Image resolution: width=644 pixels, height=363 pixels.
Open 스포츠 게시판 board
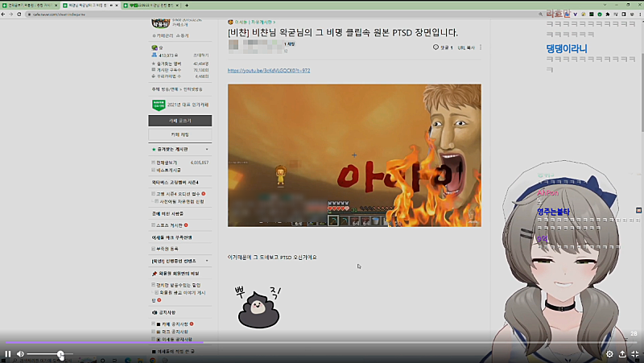pos(169,225)
